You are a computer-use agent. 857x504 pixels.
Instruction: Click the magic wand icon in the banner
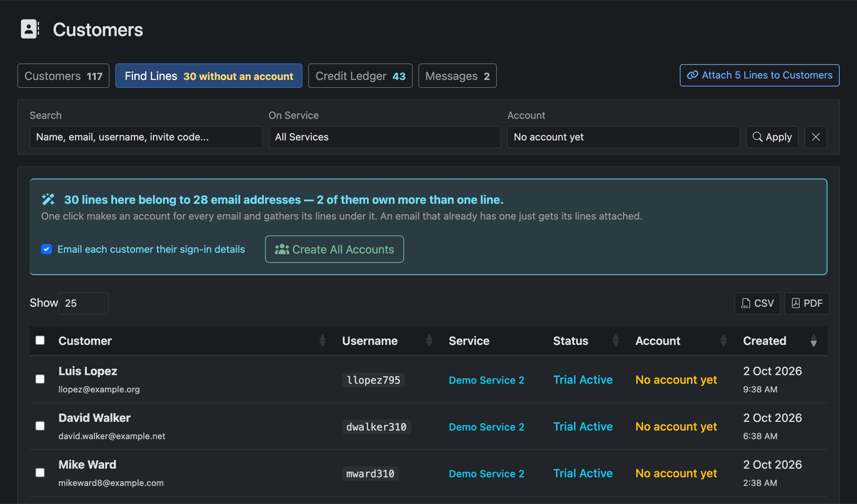(48, 199)
